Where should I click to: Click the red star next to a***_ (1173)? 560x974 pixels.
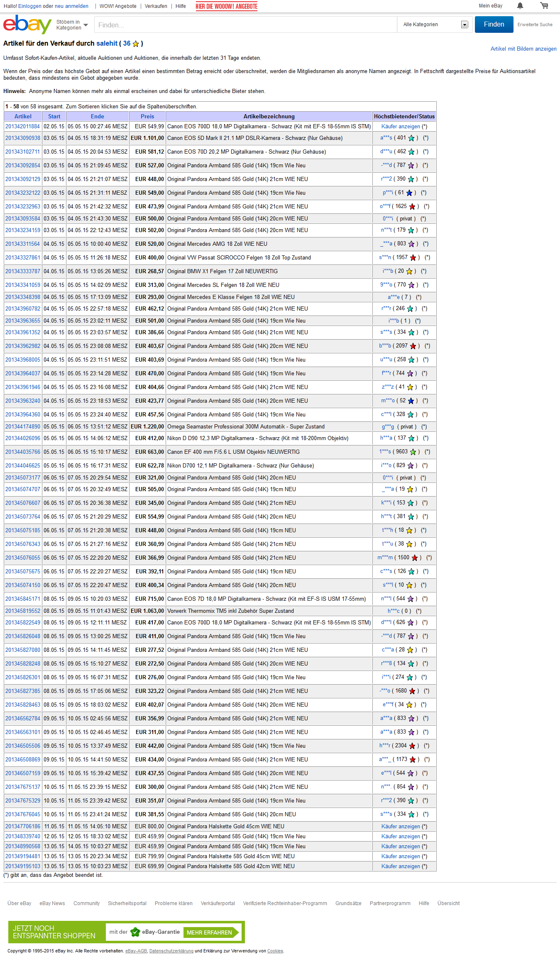point(413,759)
